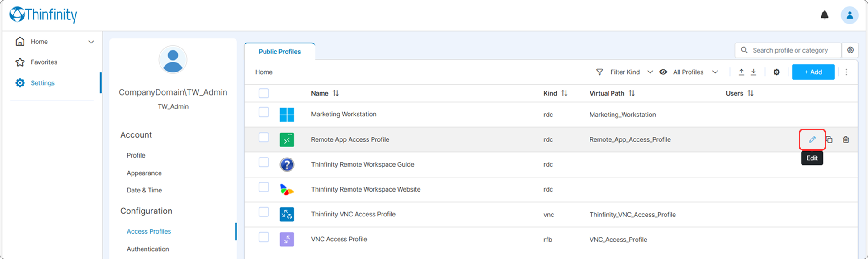Open profiles settings gear in toolbar
Image resolution: width=868 pixels, height=259 pixels.
(777, 72)
